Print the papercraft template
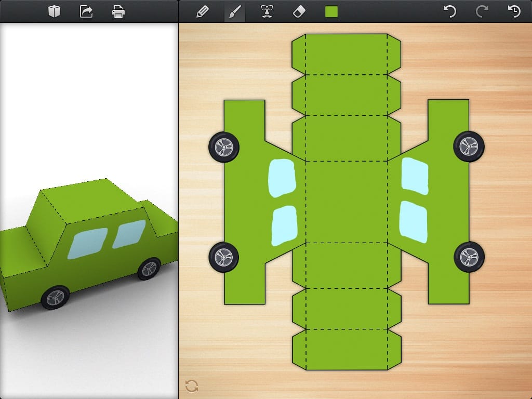This screenshot has width=532, height=399. pyautogui.click(x=118, y=11)
